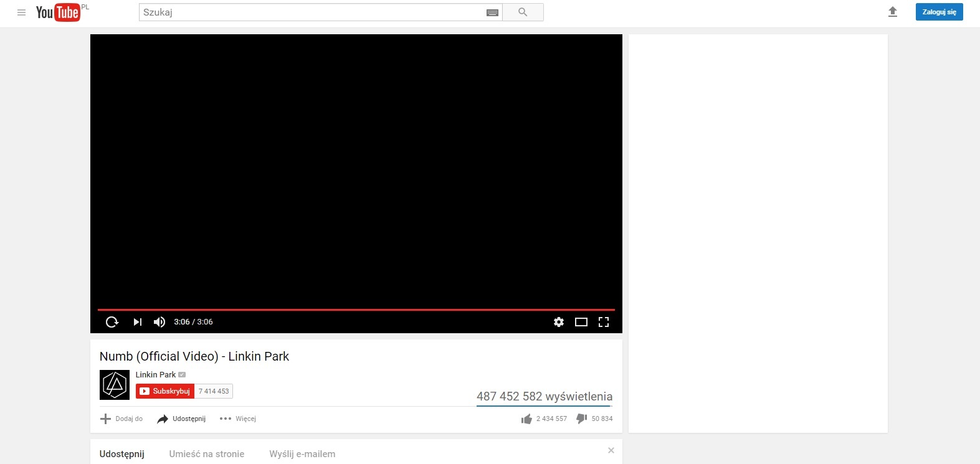Click the search magnifier button
Viewport: 980px width, 464px height.
tap(523, 12)
